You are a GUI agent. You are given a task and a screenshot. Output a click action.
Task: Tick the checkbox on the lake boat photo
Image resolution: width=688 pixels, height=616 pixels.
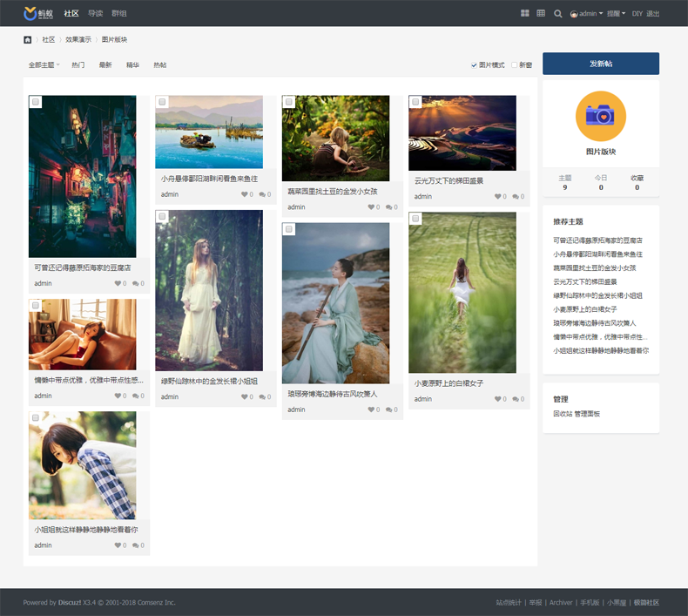pos(162,102)
